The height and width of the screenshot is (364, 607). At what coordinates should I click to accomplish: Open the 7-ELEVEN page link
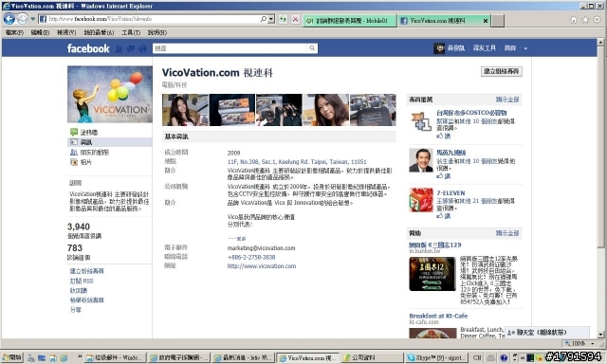pyautogui.click(x=451, y=192)
